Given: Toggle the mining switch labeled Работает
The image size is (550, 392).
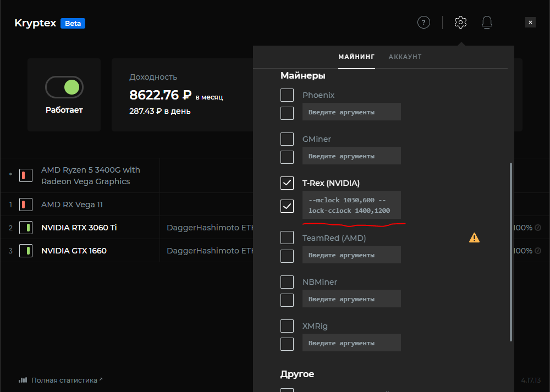Looking at the screenshot, I should 64,87.
